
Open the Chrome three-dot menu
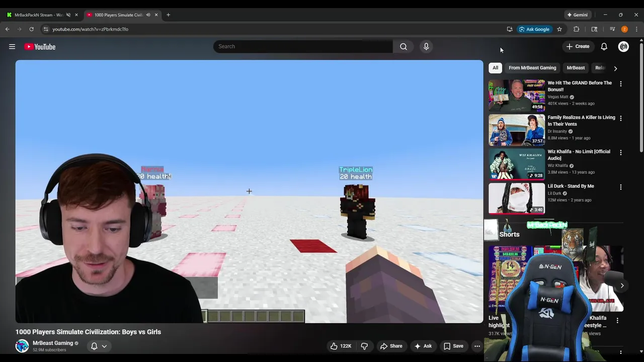[636, 29]
